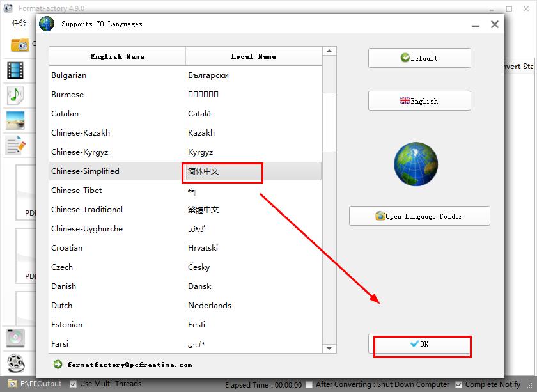This screenshot has width=537, height=392.
Task: Open the Audio category music note icon
Action: tap(15, 95)
